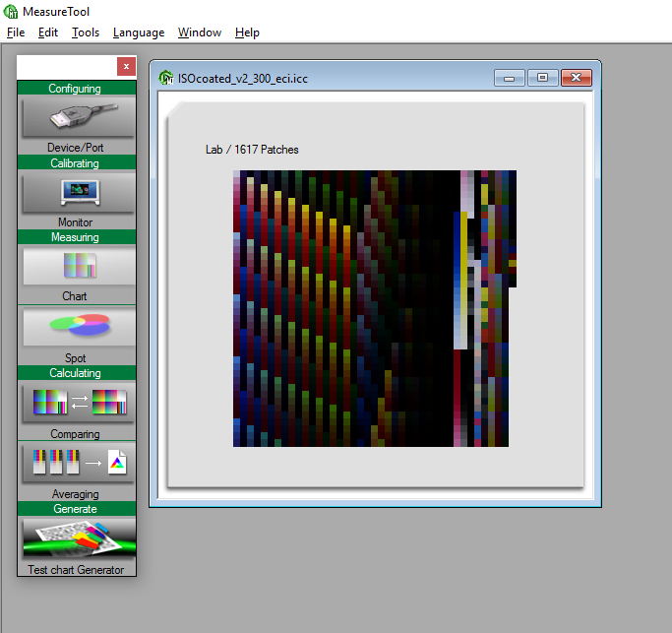This screenshot has width=672, height=633.
Task: Click the Generate section header
Action: click(77, 509)
